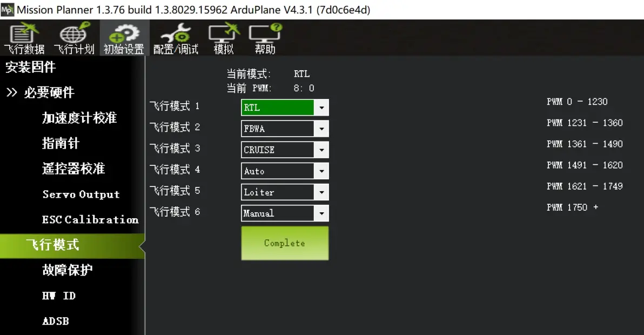Open 指南针 compass setup
644x335 pixels.
[x=61, y=143]
